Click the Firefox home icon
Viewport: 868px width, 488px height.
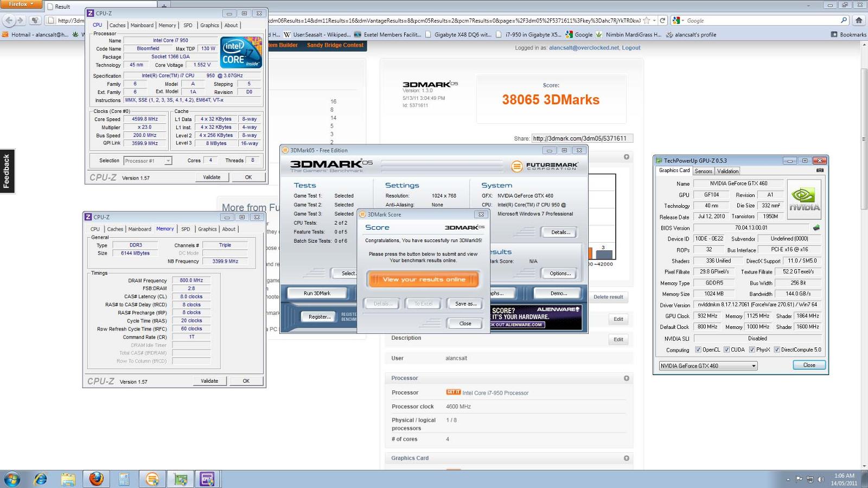(858, 21)
